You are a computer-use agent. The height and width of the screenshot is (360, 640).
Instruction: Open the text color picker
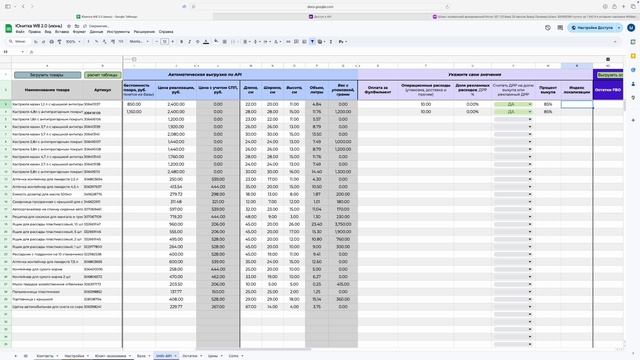pos(206,42)
